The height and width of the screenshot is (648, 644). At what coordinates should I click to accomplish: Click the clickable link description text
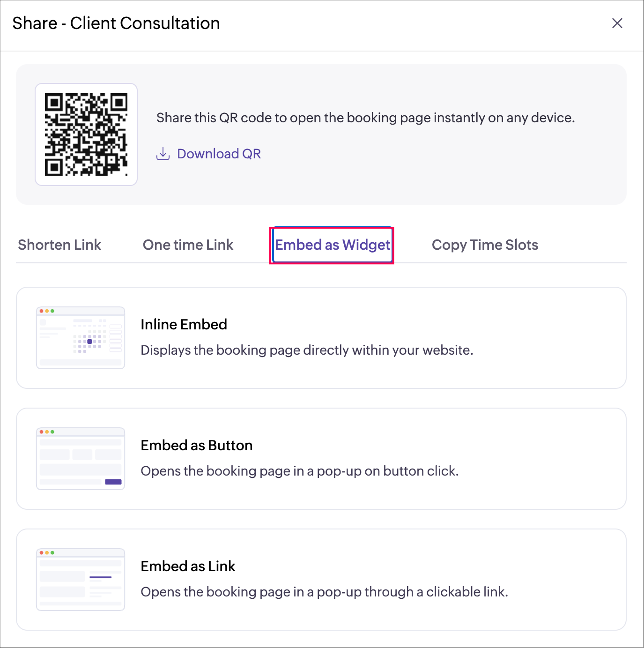pos(324,592)
